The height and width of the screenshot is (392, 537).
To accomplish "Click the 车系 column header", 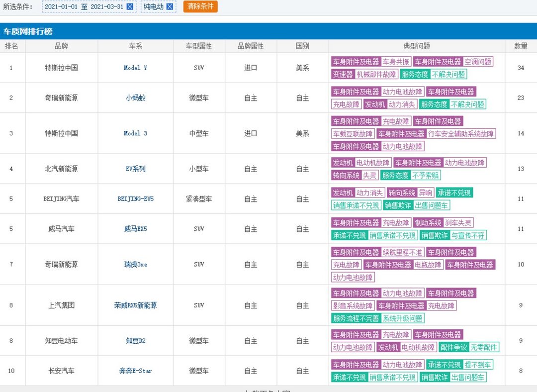I will 135,46.
